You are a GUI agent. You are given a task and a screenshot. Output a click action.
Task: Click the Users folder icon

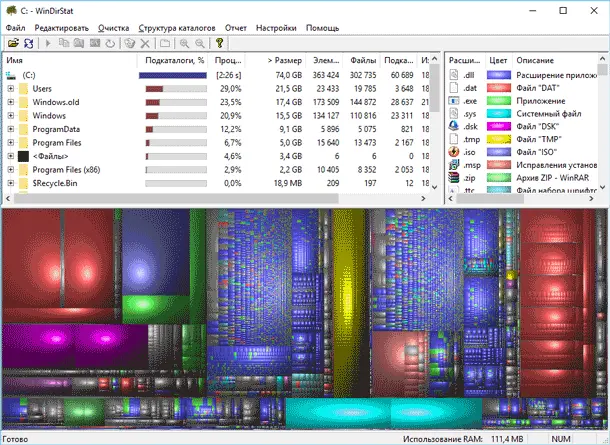[23, 89]
